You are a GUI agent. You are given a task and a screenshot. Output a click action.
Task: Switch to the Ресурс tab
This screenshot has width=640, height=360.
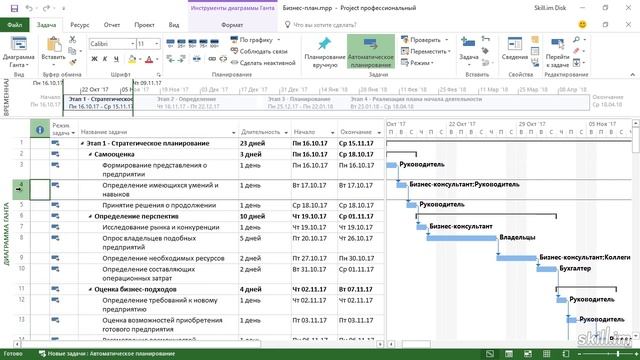pos(80,25)
